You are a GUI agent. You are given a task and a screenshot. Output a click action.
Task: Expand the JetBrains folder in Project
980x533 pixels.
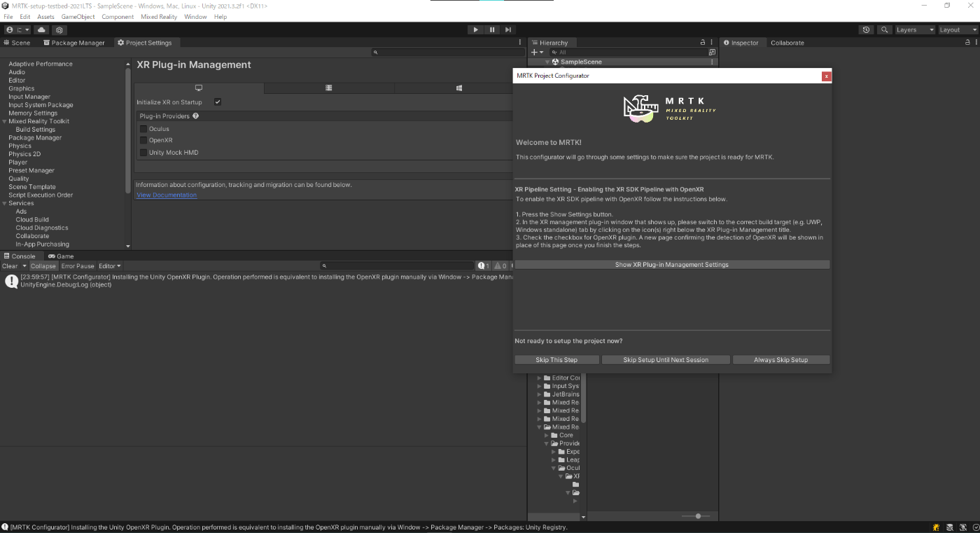540,394
